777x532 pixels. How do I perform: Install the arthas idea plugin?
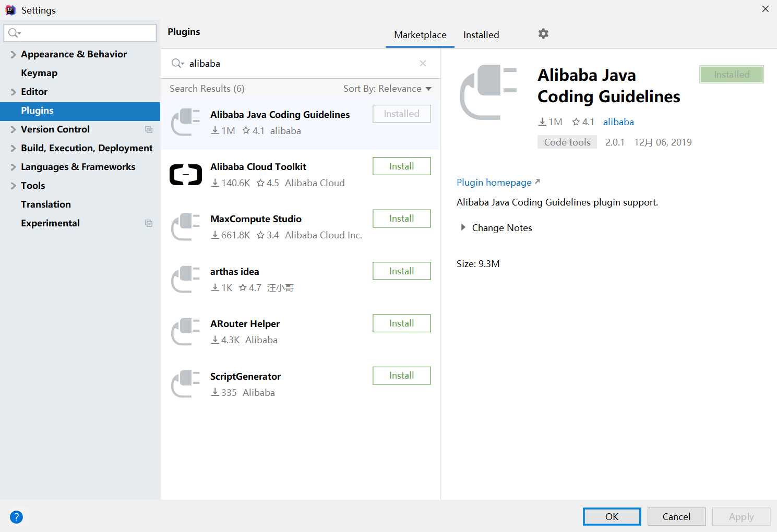(402, 271)
